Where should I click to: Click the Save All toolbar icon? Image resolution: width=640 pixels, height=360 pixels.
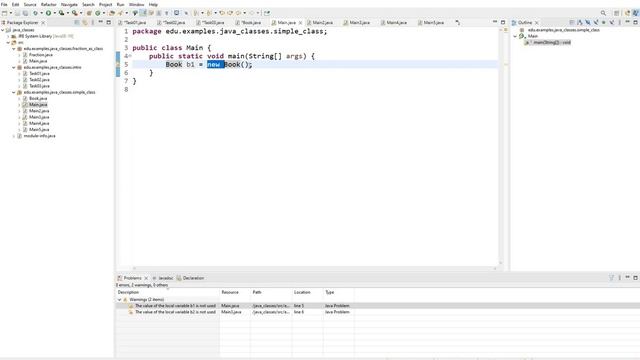(x=25, y=13)
